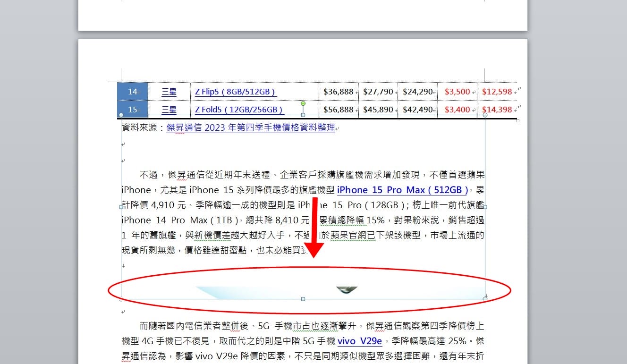
Task: Click the bottom-middle sizing handle of the picture
Action: (x=303, y=299)
